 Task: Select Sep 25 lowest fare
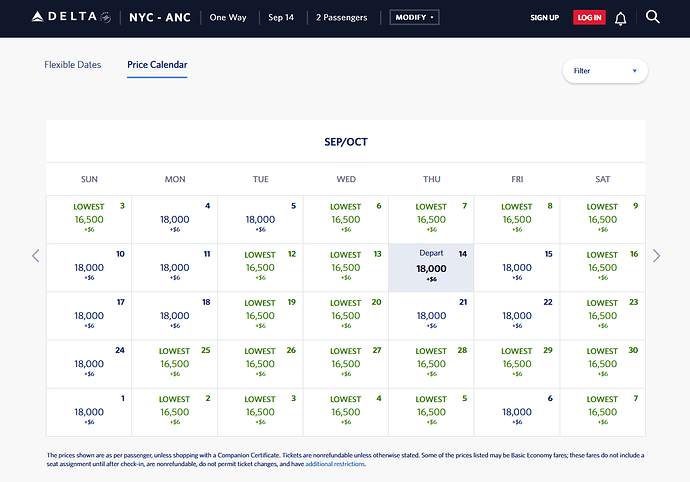pyautogui.click(x=175, y=364)
